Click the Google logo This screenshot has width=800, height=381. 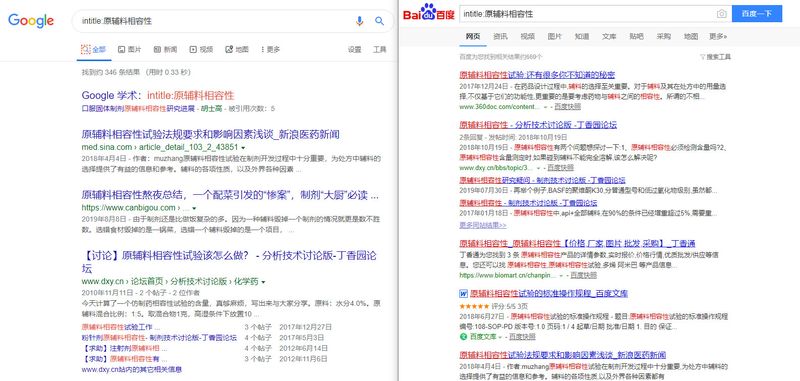[31, 20]
